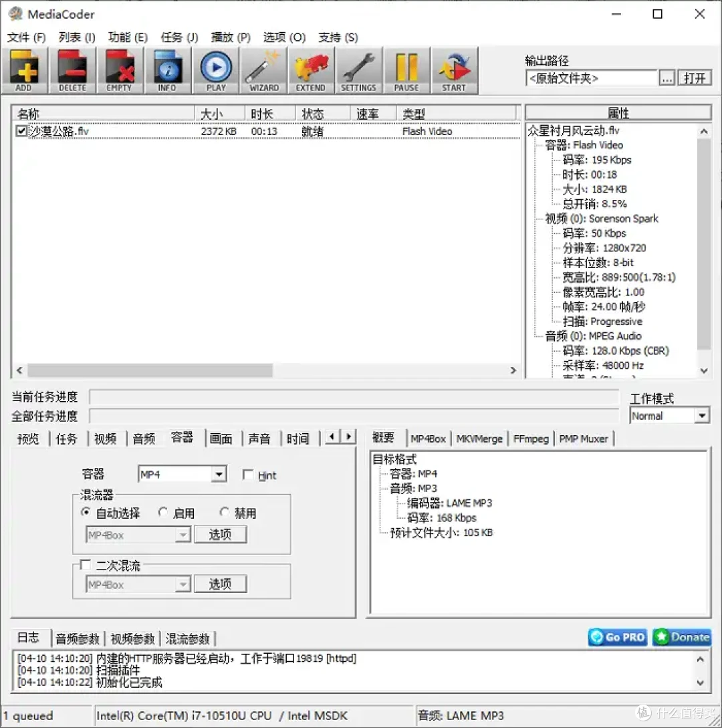Open the INFO toolbar icon
Screen dimensions: 722x728
pyautogui.click(x=168, y=71)
